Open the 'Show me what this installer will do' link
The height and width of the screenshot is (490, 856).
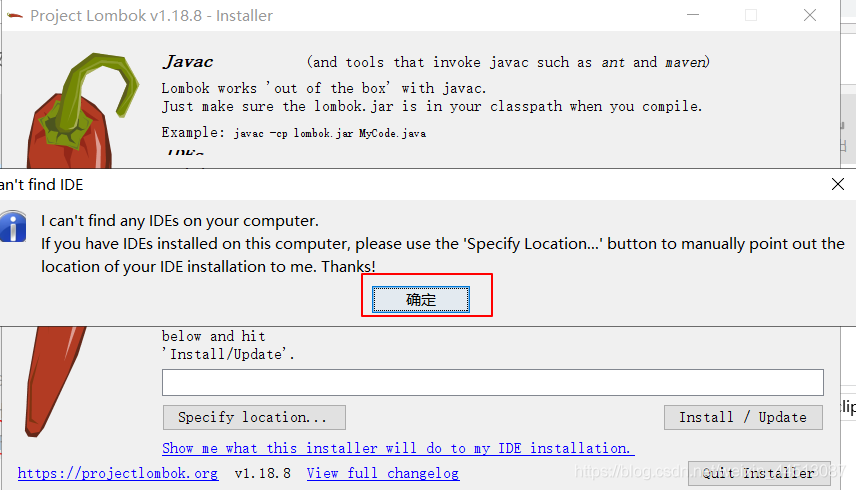(398, 448)
